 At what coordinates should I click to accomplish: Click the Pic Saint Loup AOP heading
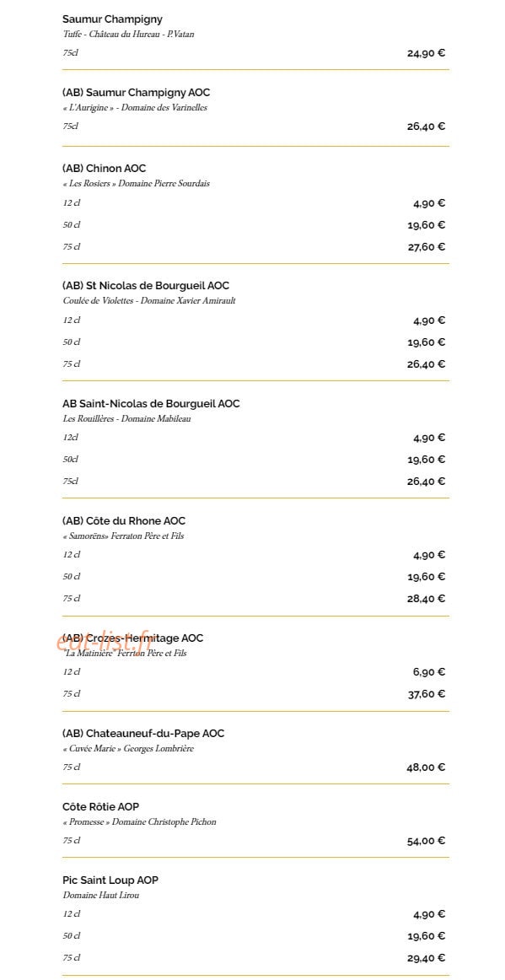tap(110, 880)
